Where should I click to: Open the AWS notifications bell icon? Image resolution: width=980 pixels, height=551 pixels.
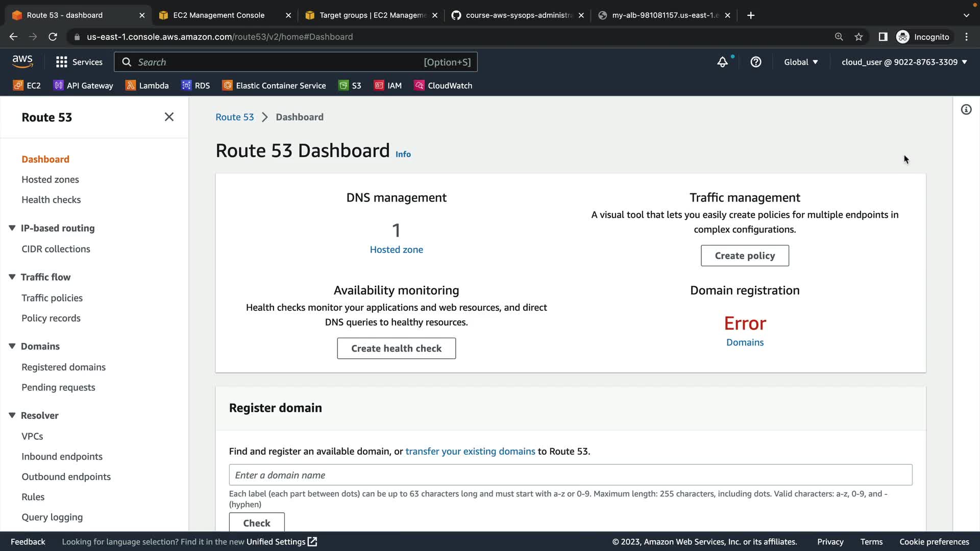pos(722,62)
